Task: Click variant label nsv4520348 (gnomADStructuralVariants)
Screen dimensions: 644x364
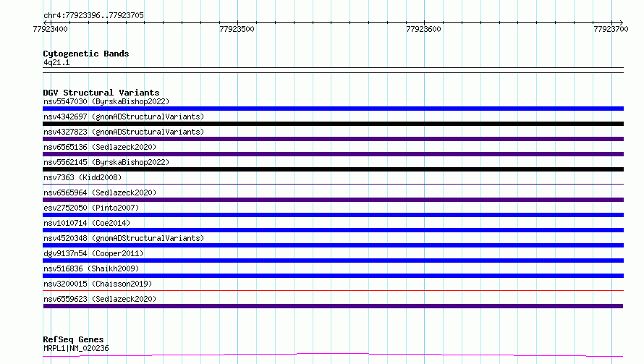Action: pos(124,238)
